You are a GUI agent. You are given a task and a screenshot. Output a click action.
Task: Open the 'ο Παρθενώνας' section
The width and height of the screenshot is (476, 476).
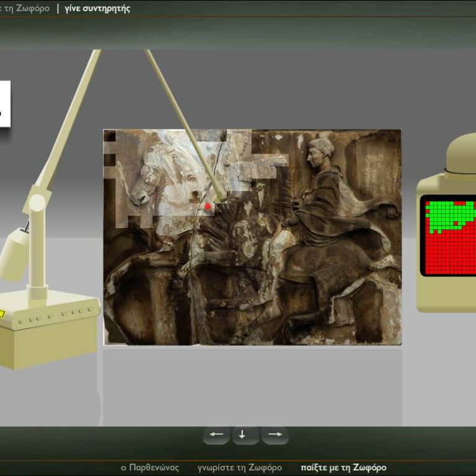(x=150, y=467)
